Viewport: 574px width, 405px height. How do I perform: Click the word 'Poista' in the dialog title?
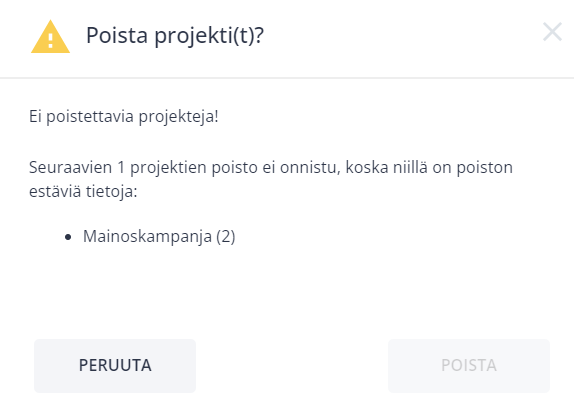(x=117, y=36)
